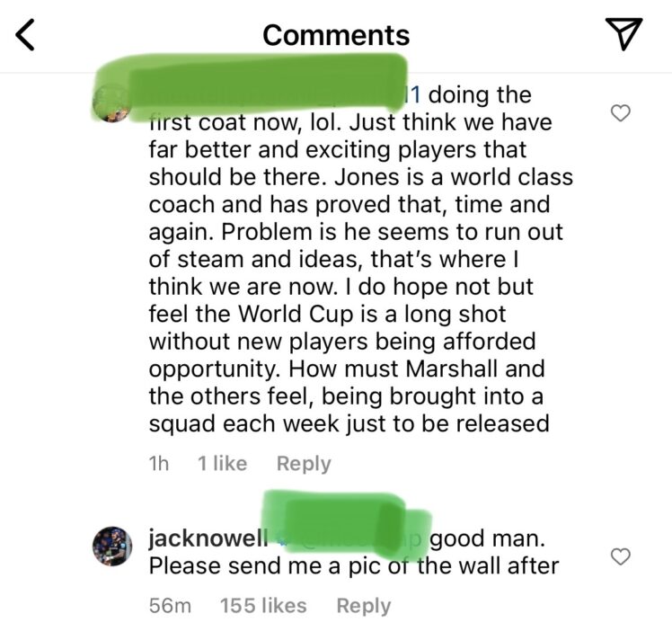Tap the paper plane share icon
The image size is (672, 640).
click(x=623, y=34)
